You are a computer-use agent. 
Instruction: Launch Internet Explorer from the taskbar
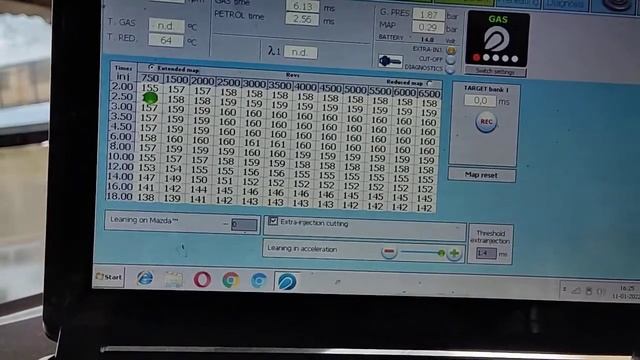(145, 278)
